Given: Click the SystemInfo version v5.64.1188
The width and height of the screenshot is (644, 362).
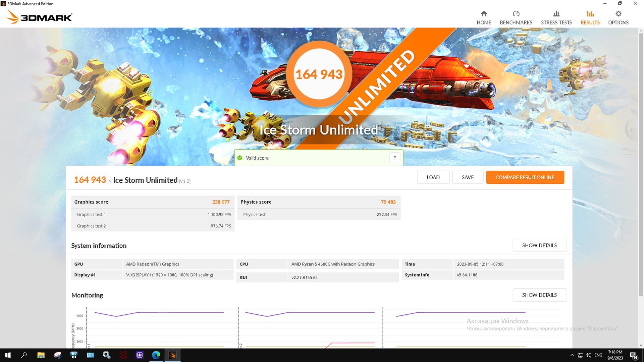Looking at the screenshot, I should tap(467, 275).
